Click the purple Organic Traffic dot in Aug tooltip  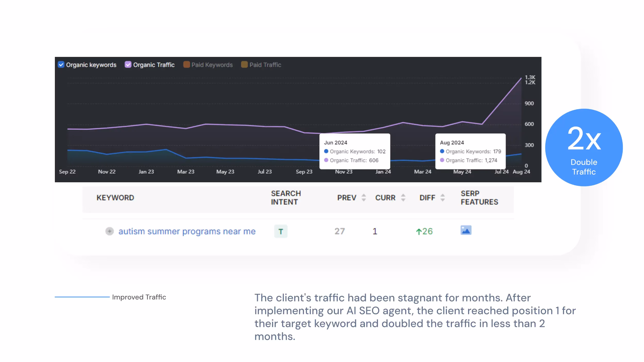point(442,160)
